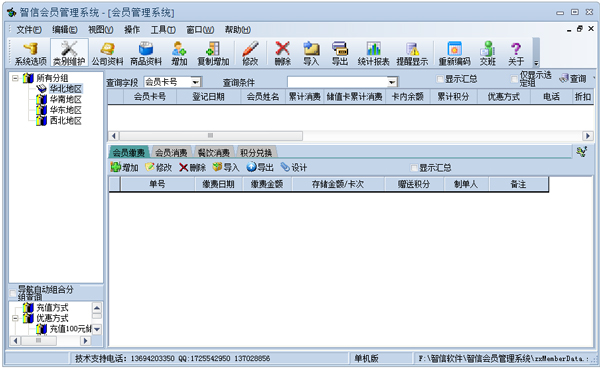Click 增加 in 会员缴费 sub-toolbar
Screen dimensions: 600x368
124,167
